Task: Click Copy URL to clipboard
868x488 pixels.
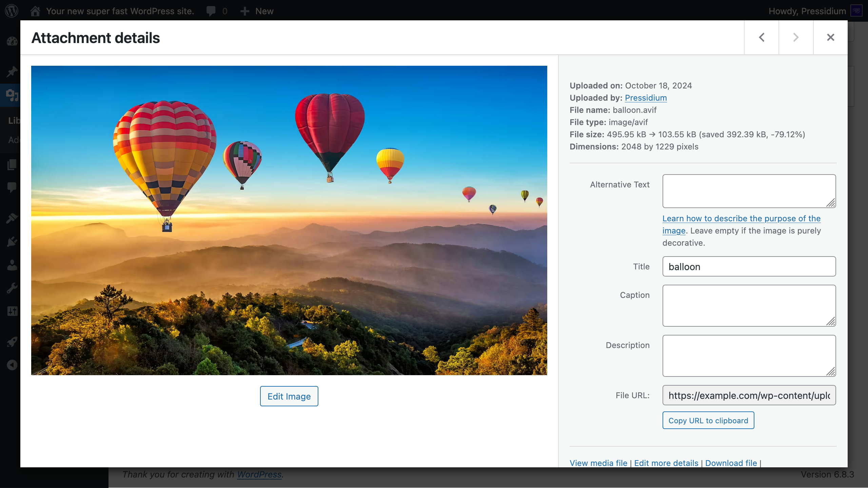Action: coord(708,420)
